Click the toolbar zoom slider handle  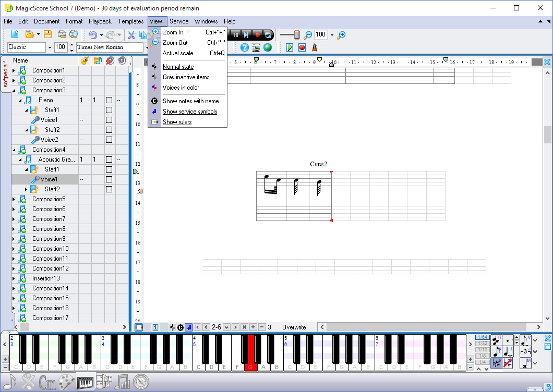pos(297,34)
